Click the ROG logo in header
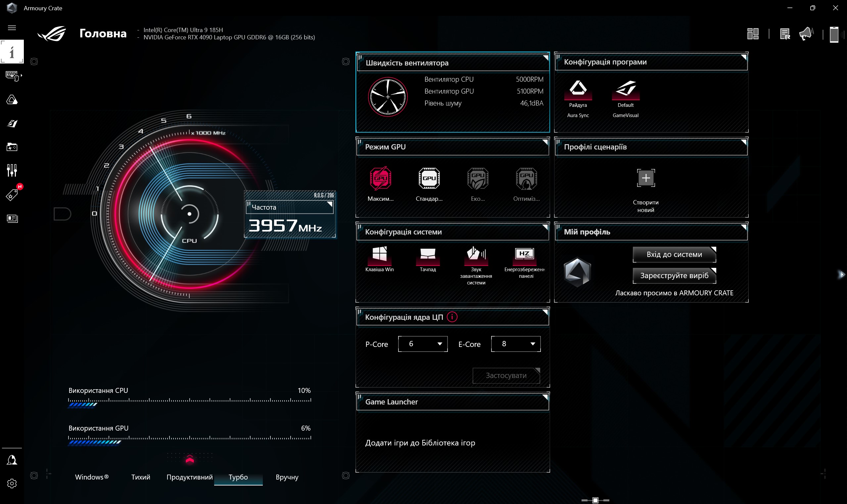The width and height of the screenshot is (847, 504). (x=52, y=34)
